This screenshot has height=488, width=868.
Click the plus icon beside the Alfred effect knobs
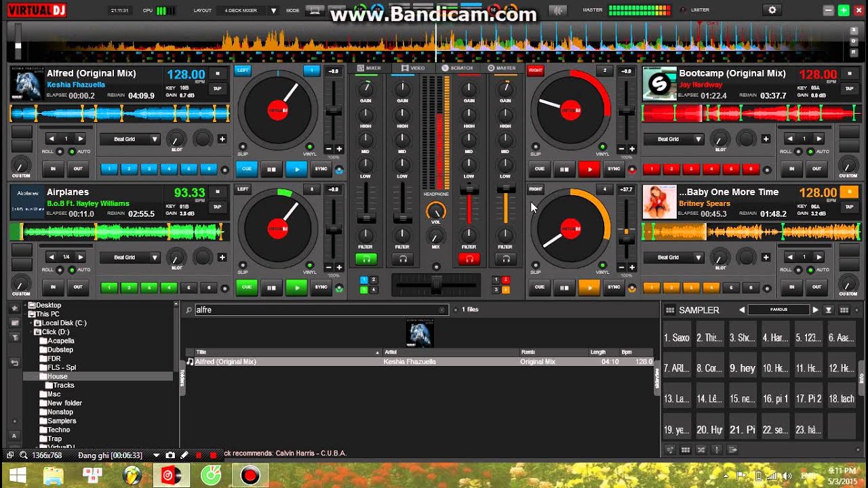point(222,139)
